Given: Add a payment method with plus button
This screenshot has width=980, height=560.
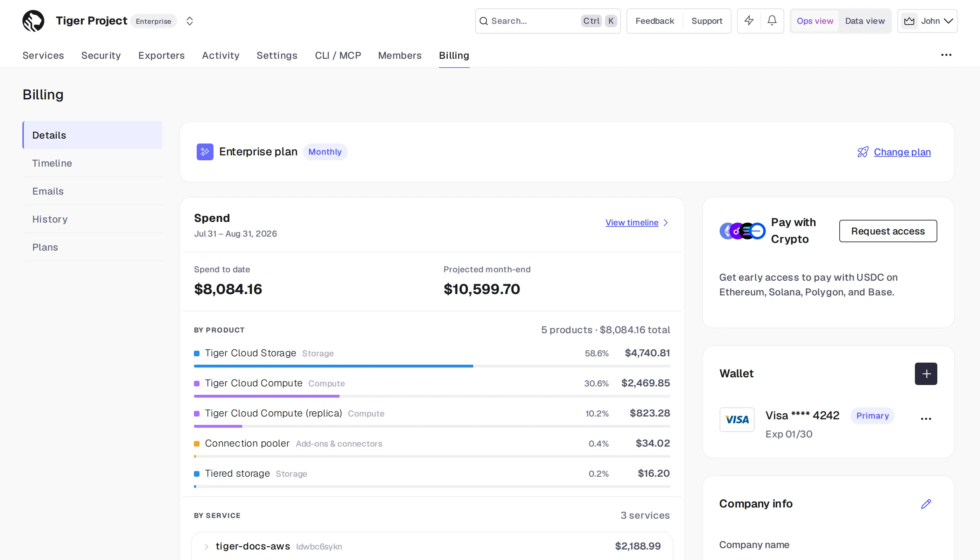Looking at the screenshot, I should point(926,373).
